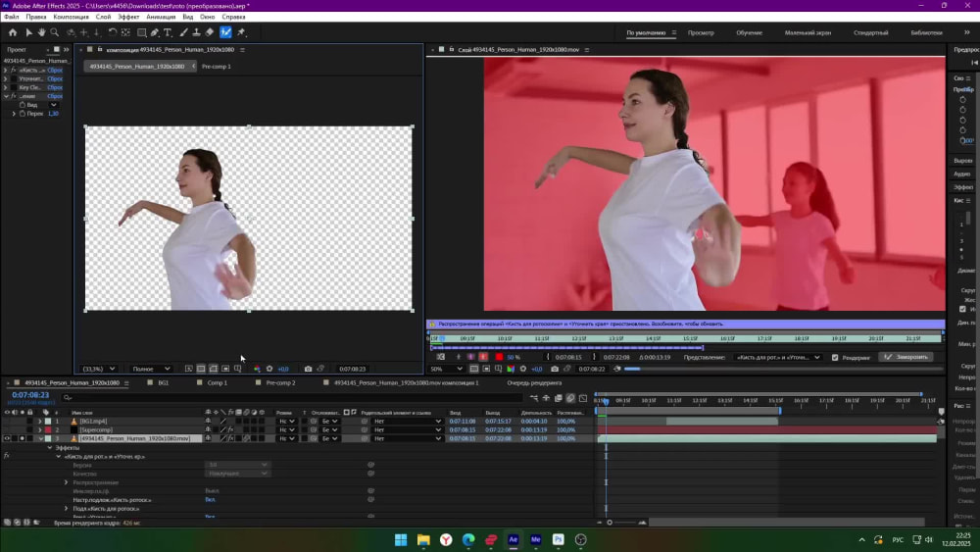Open Microsoft Edge from taskbar
The height and width of the screenshot is (552, 980).
[468, 539]
